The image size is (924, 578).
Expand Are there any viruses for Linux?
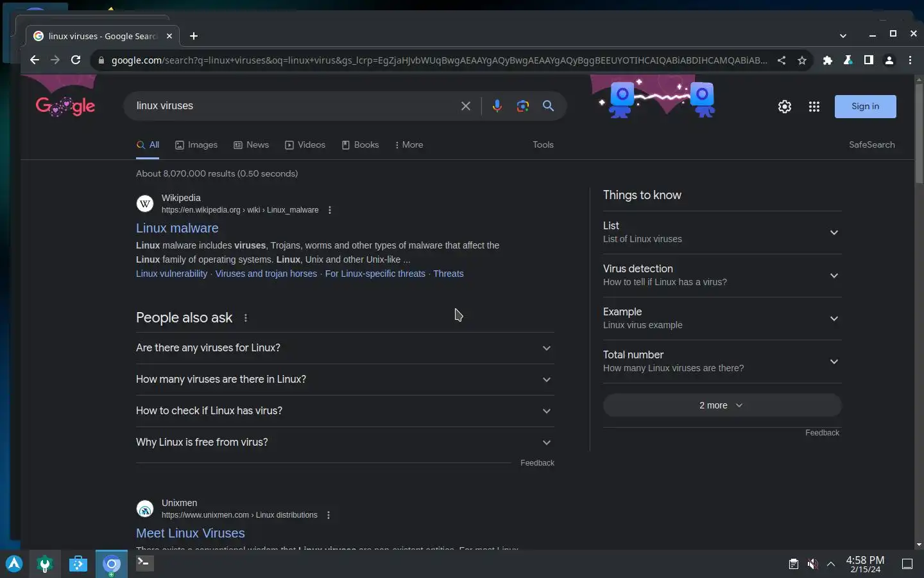(x=345, y=348)
